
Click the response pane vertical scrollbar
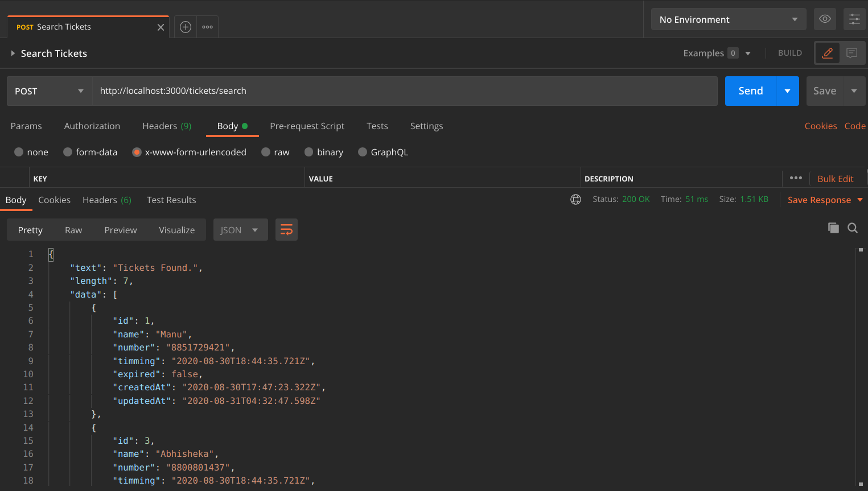click(x=861, y=366)
